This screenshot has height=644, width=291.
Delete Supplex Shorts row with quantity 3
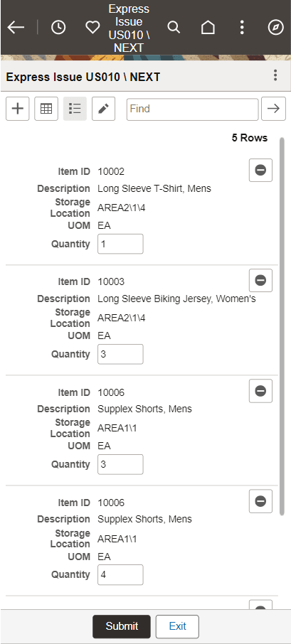point(260,391)
